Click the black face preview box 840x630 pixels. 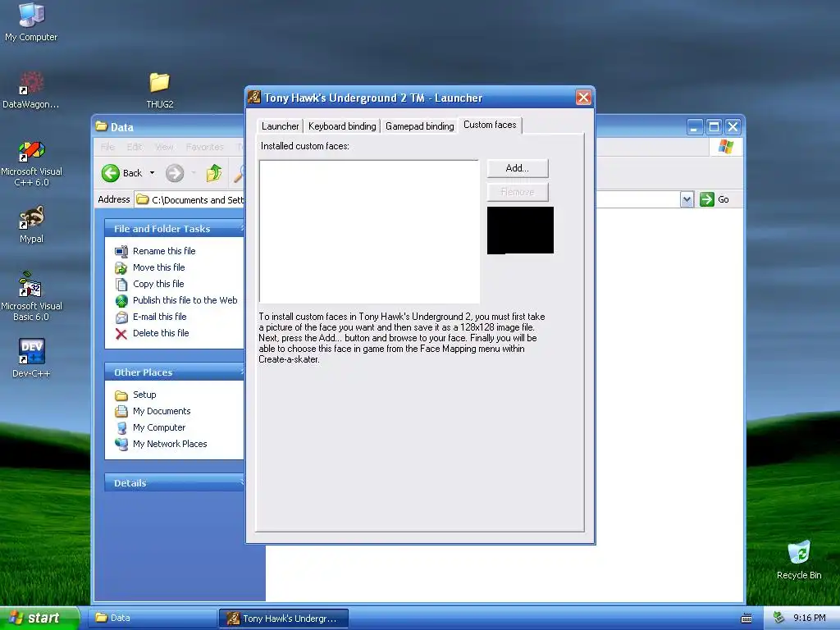[x=520, y=231]
